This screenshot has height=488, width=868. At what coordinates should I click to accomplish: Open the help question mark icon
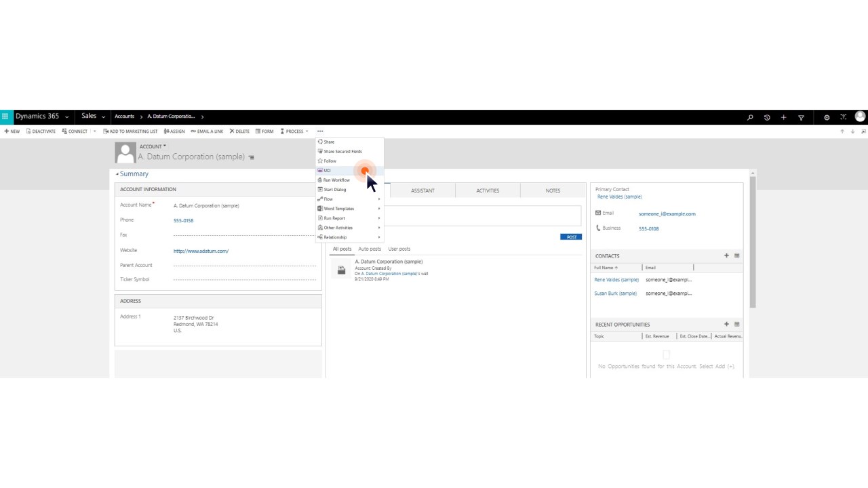844,117
